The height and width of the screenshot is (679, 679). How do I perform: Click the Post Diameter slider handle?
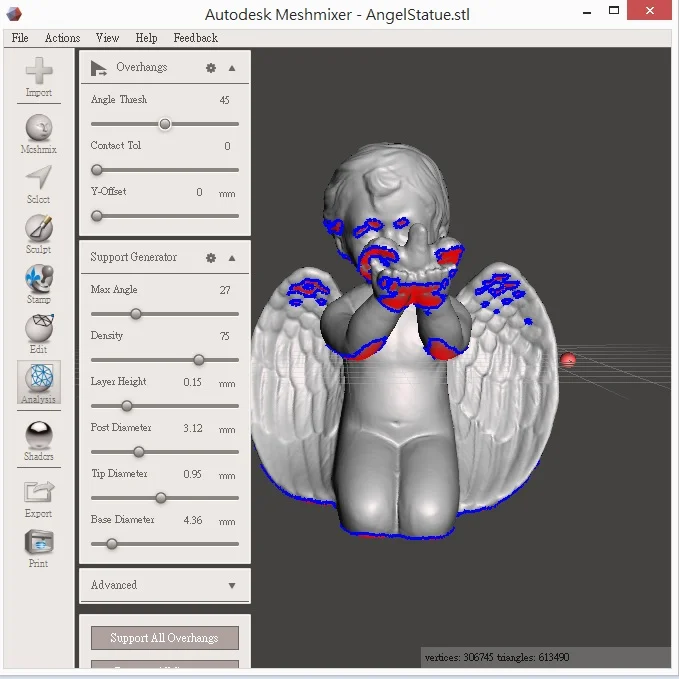pos(139,452)
